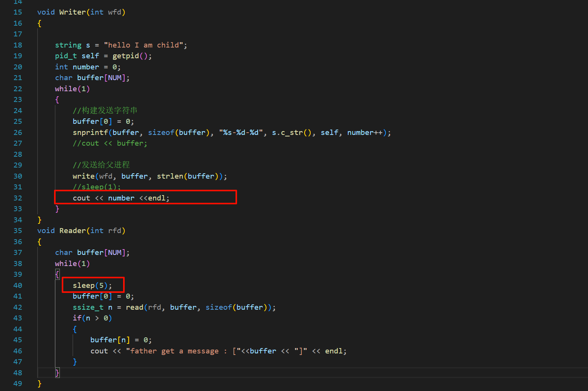Click 'buffer[n] = 0;' on line 45
Screen dimensions: 588x391
coord(121,340)
